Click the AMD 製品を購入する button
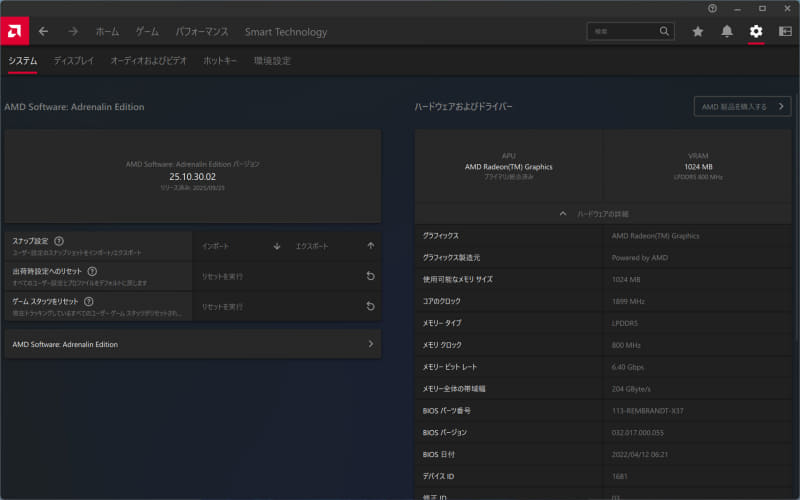800x500 pixels. tap(742, 106)
